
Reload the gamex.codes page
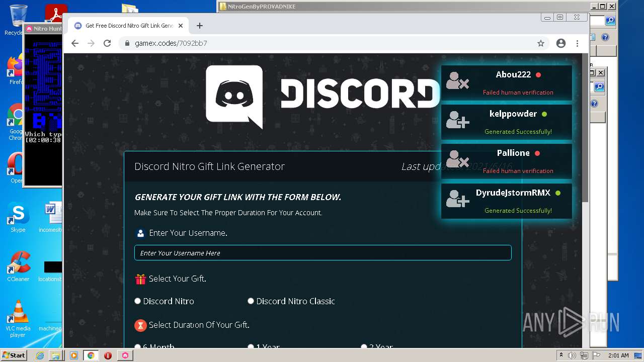107,43
